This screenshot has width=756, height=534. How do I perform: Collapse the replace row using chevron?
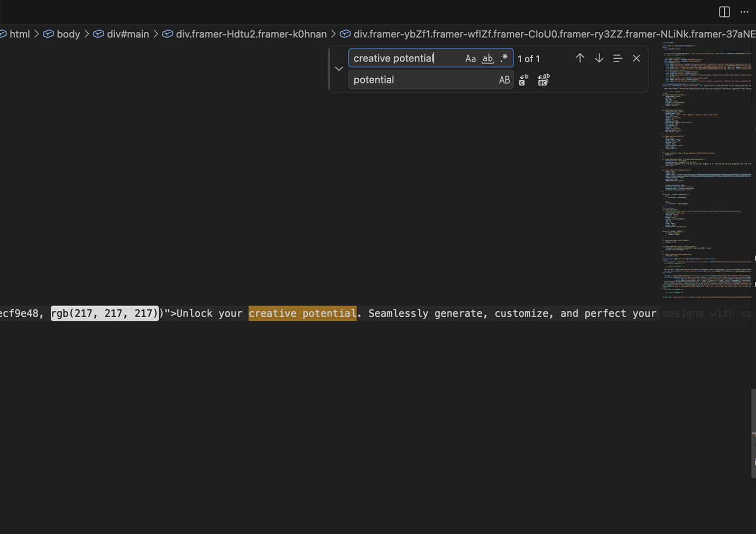point(339,69)
